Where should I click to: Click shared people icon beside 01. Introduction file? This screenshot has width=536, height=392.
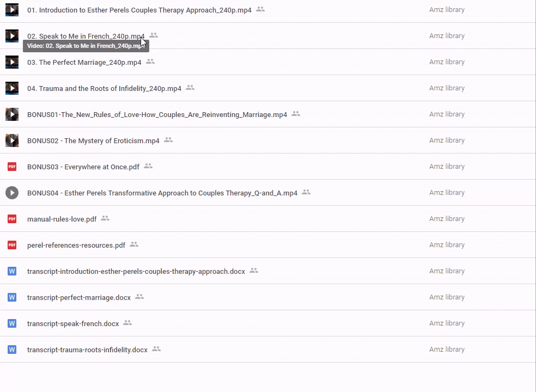[x=260, y=9]
